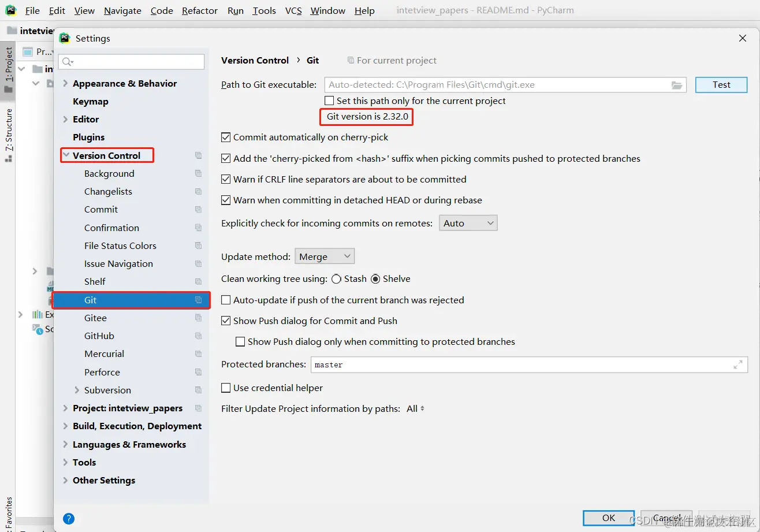Click the project-level icon next to Background

(x=198, y=174)
